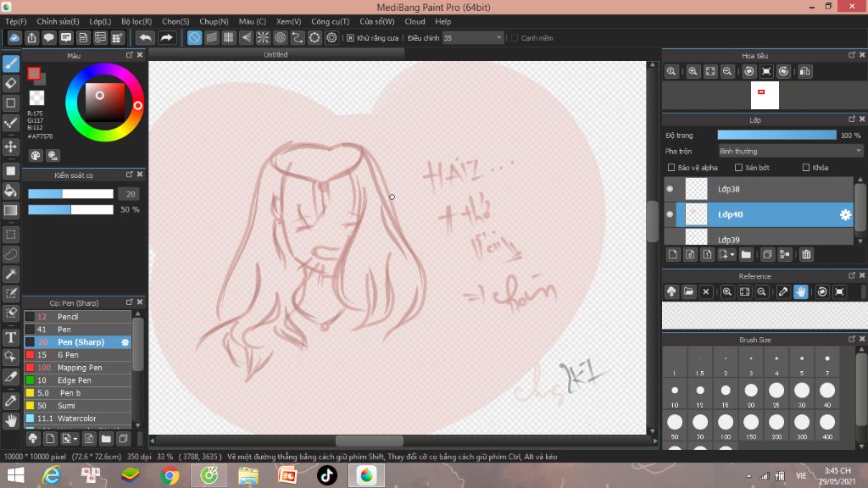Select the Brush tool in left toolbar
Viewport: 868px width, 488px height.
(x=10, y=64)
